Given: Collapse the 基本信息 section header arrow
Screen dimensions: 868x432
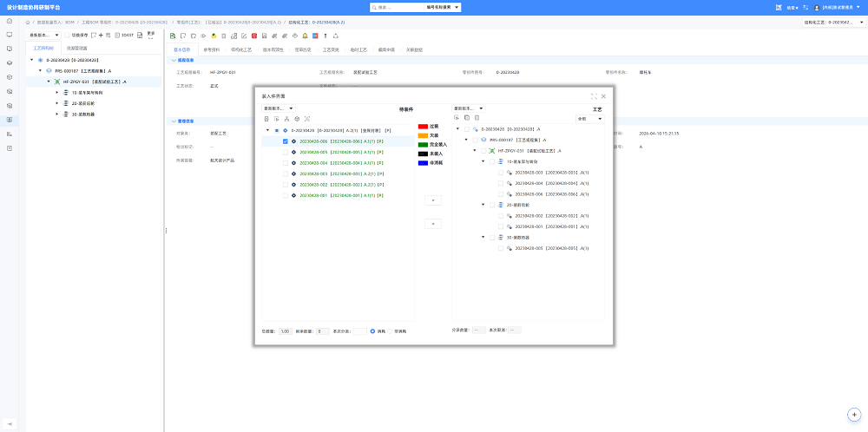Looking at the screenshot, I should 173,60.
